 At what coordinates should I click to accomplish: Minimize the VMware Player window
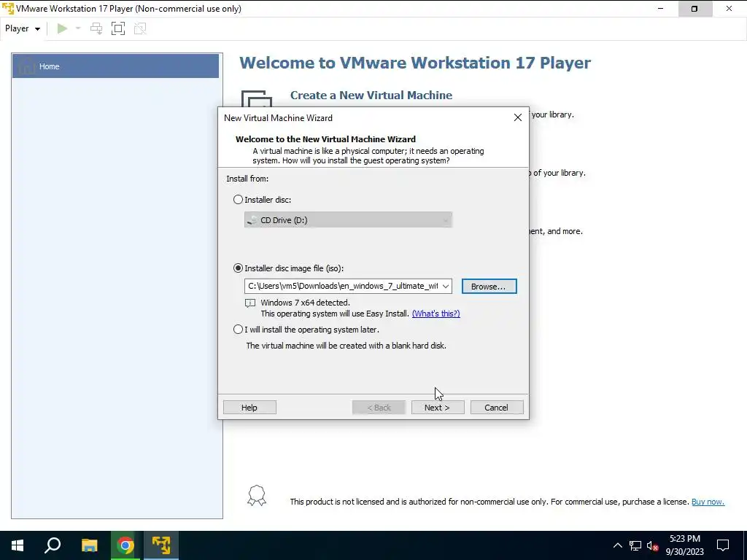click(660, 9)
